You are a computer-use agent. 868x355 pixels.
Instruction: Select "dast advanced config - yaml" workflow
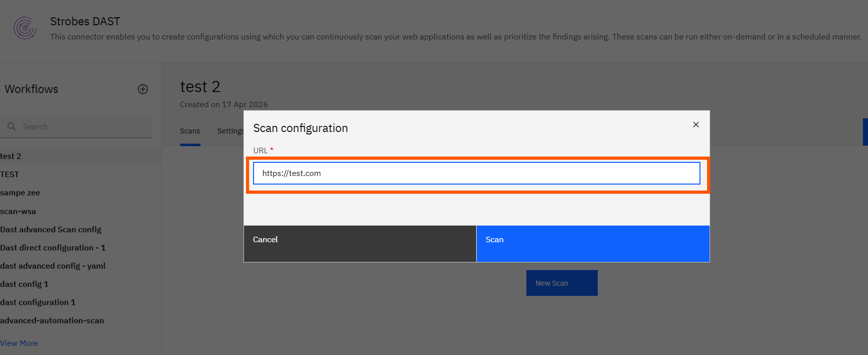pos(53,266)
